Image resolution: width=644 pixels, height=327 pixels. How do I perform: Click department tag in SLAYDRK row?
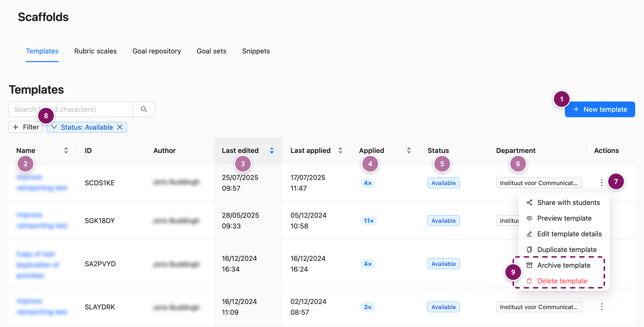(x=539, y=307)
